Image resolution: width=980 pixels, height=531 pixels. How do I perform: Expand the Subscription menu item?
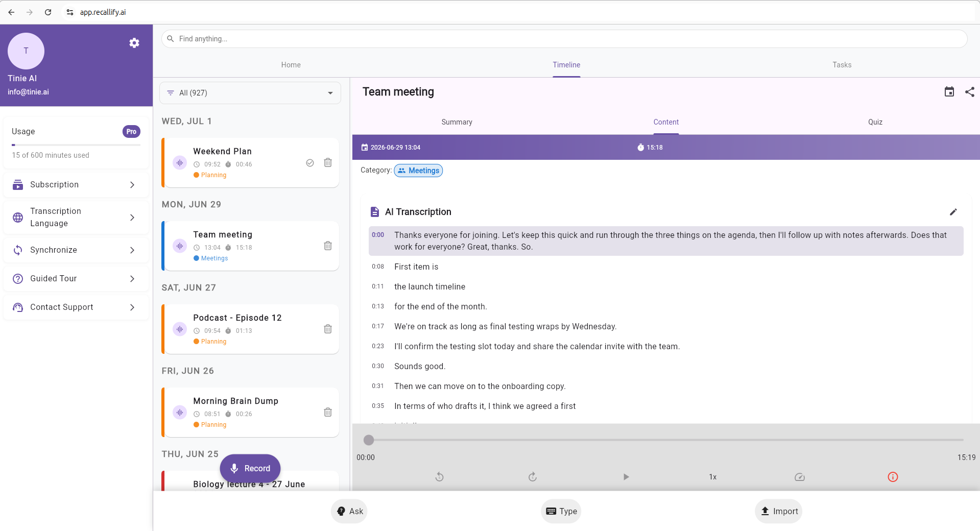[x=76, y=185]
